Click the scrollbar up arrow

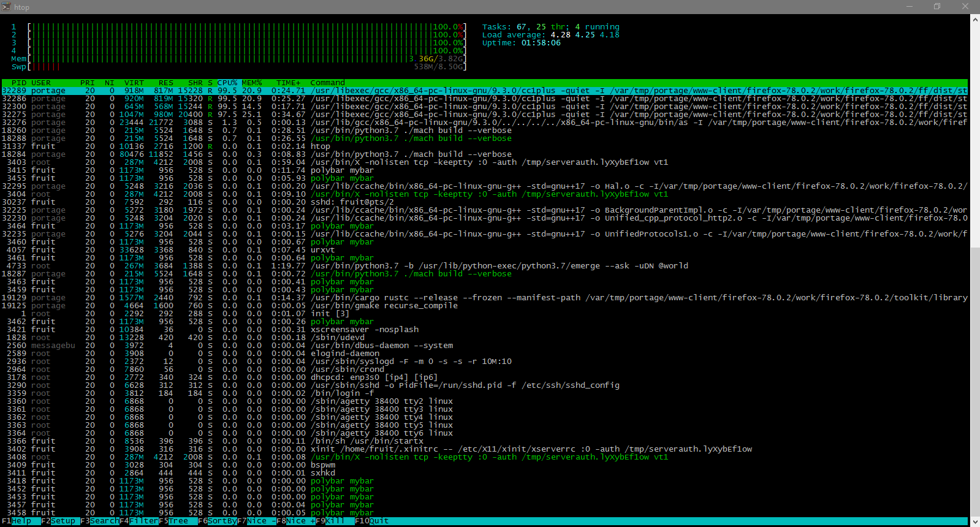pos(975,19)
